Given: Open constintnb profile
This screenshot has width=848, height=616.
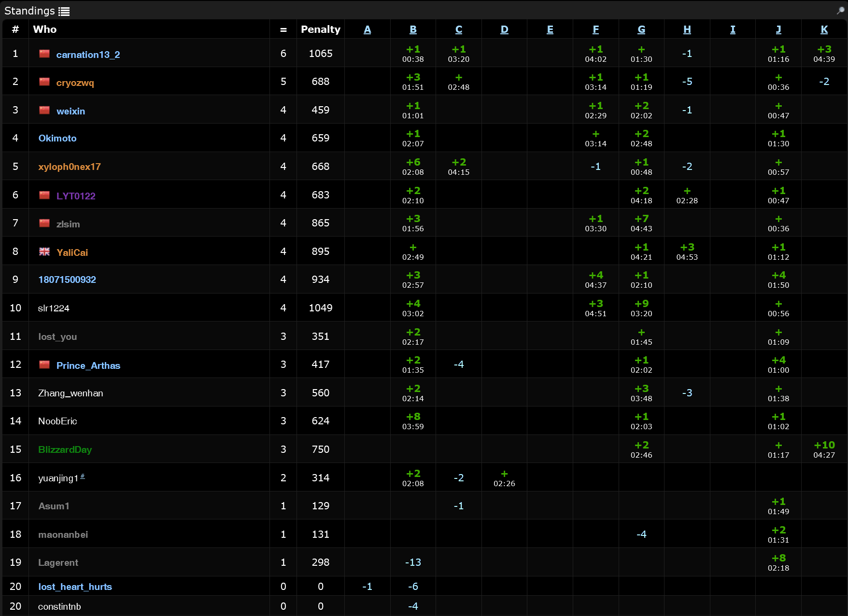Looking at the screenshot, I should [59, 606].
